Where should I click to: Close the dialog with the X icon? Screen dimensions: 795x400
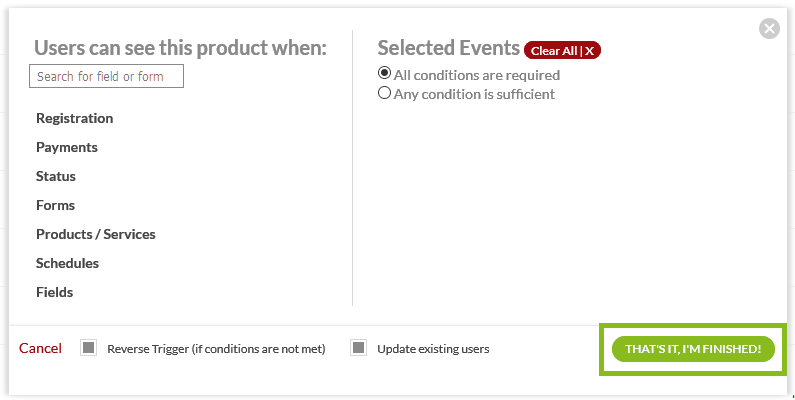[x=769, y=29]
